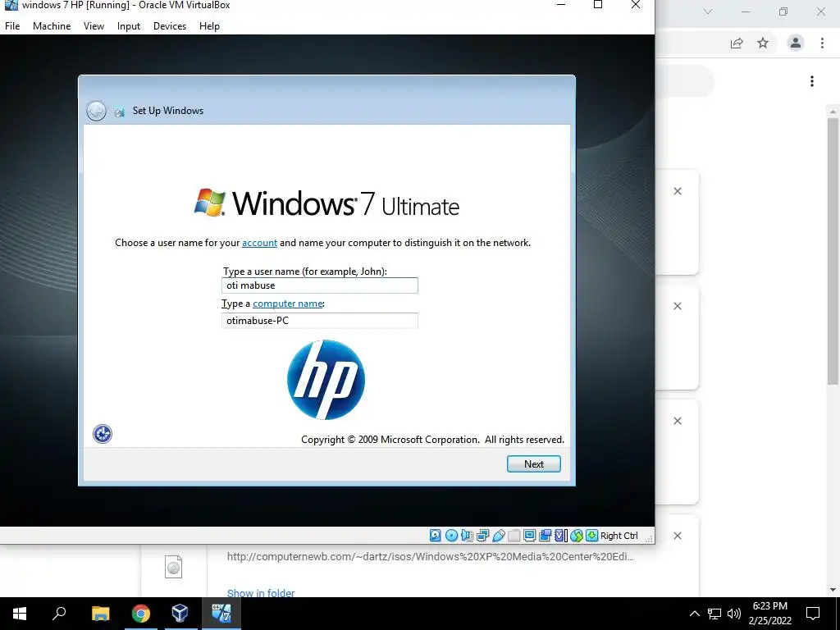
Task: Click the mouse integration status icon
Action: coord(577,535)
